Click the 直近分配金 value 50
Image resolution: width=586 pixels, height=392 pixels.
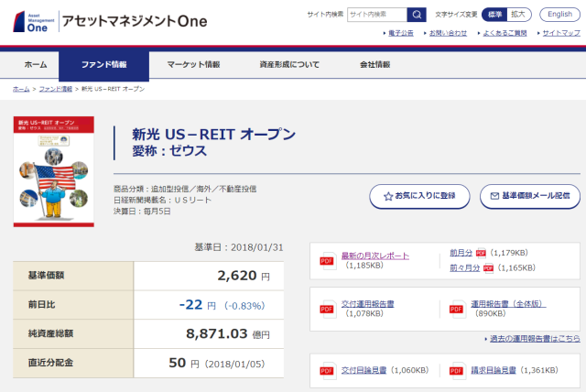coord(177,363)
